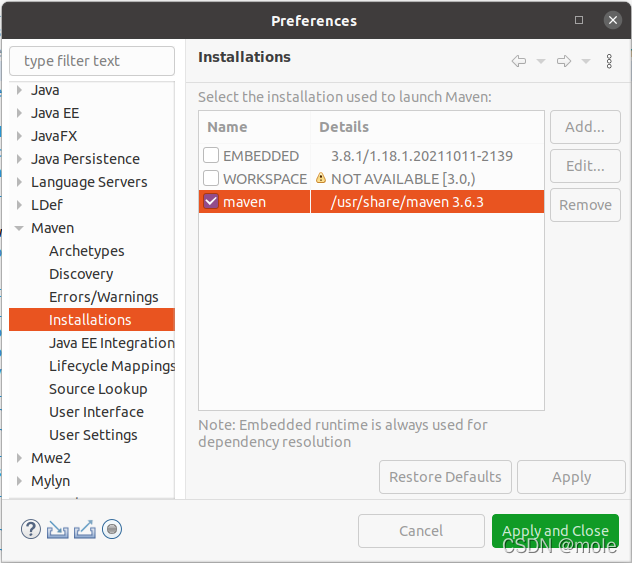This screenshot has height=563, width=632.
Task: Enable the EMBEDDED installation checkbox
Action: [x=211, y=155]
